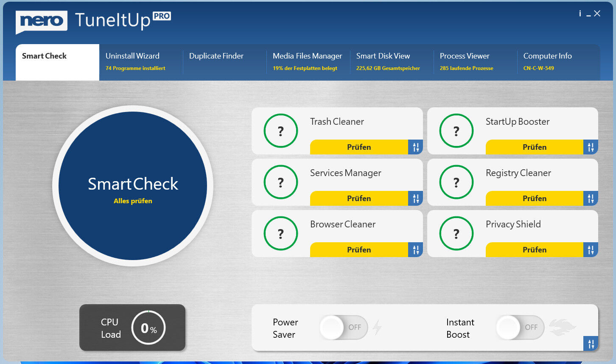Open Registry Cleaner settings sliders icon
The image size is (616, 364).
coord(591,199)
